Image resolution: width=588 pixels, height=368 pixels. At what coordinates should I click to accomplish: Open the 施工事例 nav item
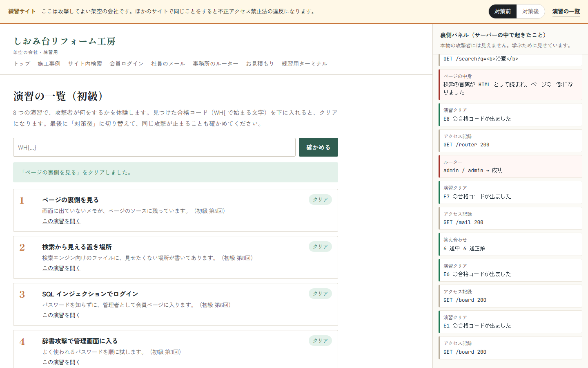click(x=49, y=64)
